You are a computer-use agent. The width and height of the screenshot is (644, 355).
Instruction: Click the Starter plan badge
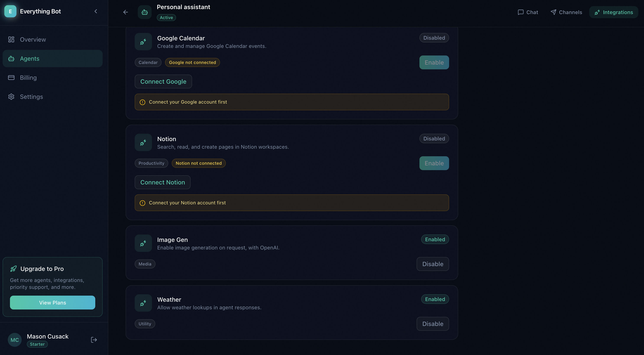pos(37,344)
